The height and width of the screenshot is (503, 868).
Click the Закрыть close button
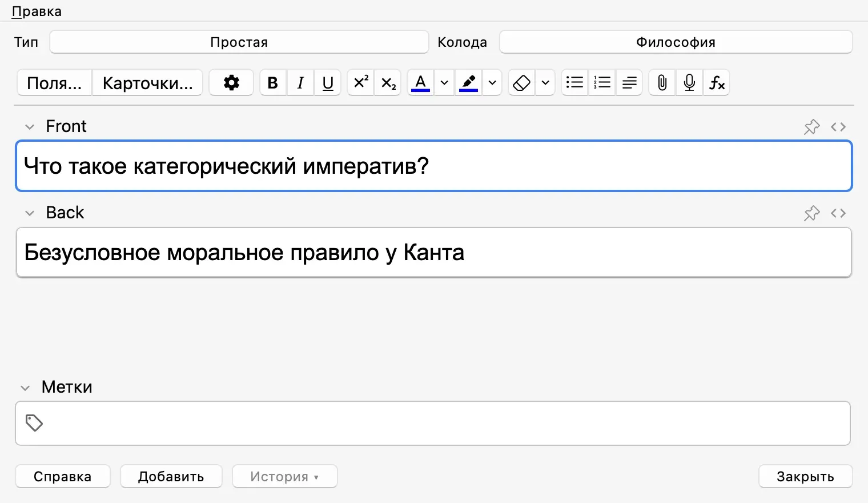tap(805, 476)
